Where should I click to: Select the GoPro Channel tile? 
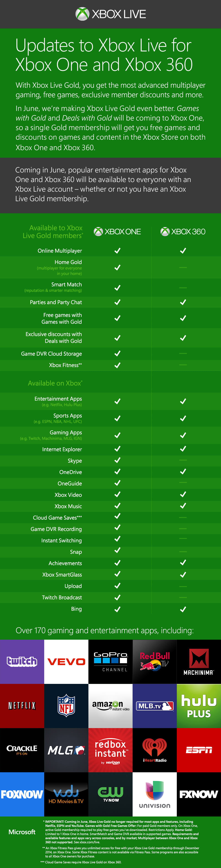110,661
